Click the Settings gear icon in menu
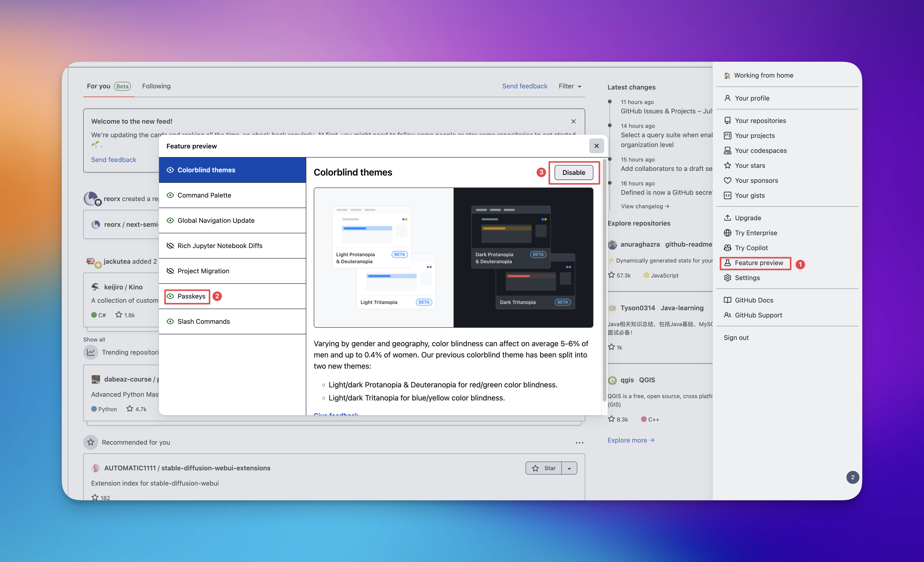This screenshot has height=562, width=924. coord(727,278)
